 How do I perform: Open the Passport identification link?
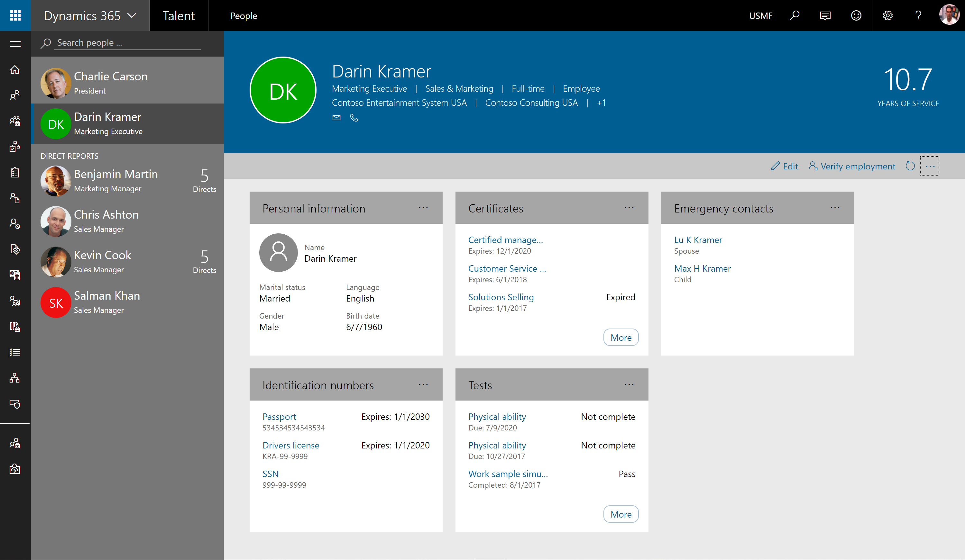click(x=279, y=416)
